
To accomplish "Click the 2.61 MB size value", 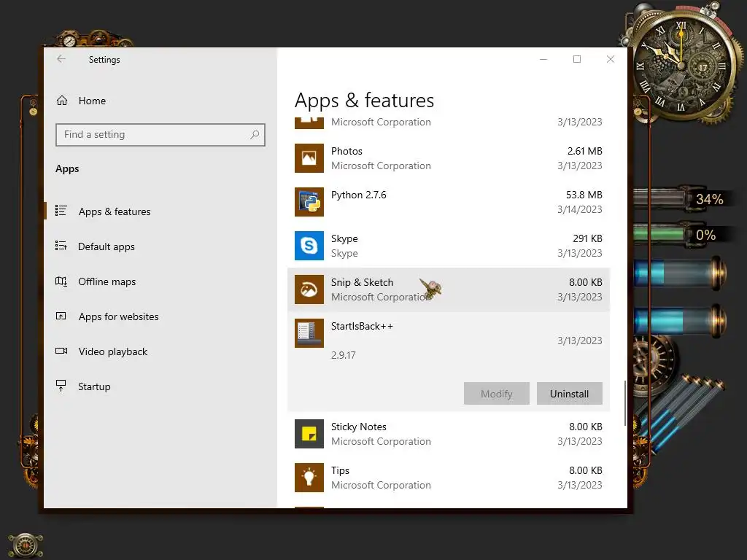I will 584,151.
